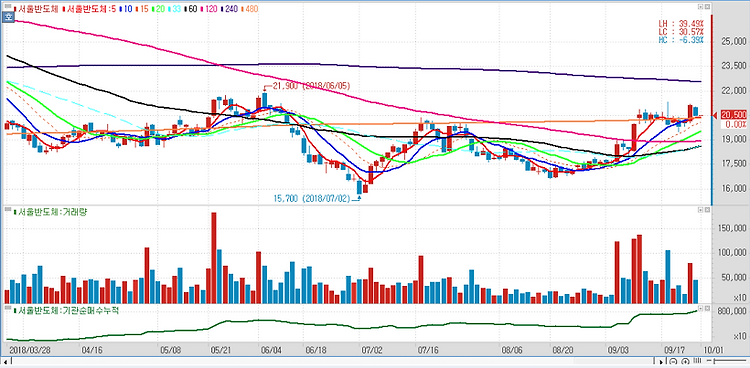Viewport: 750px width, 368px height.
Task: Click the 21,900 (2018/06/05) high annotation
Action: (310, 86)
